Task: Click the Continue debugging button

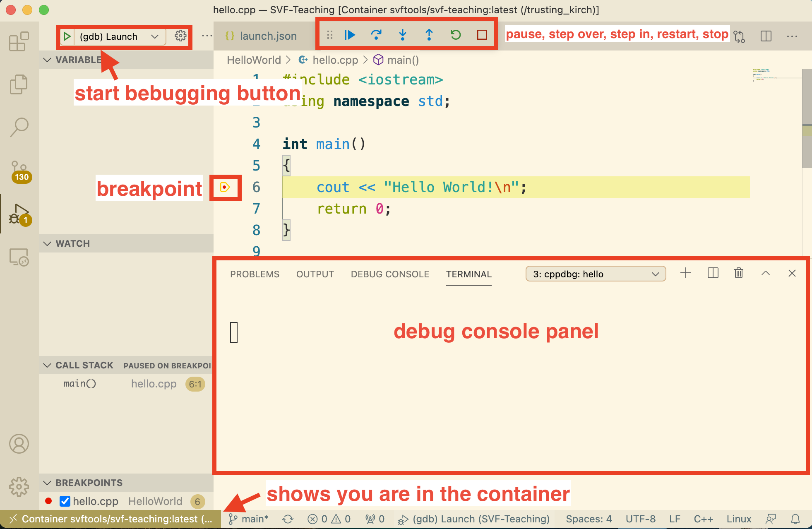Action: (350, 35)
